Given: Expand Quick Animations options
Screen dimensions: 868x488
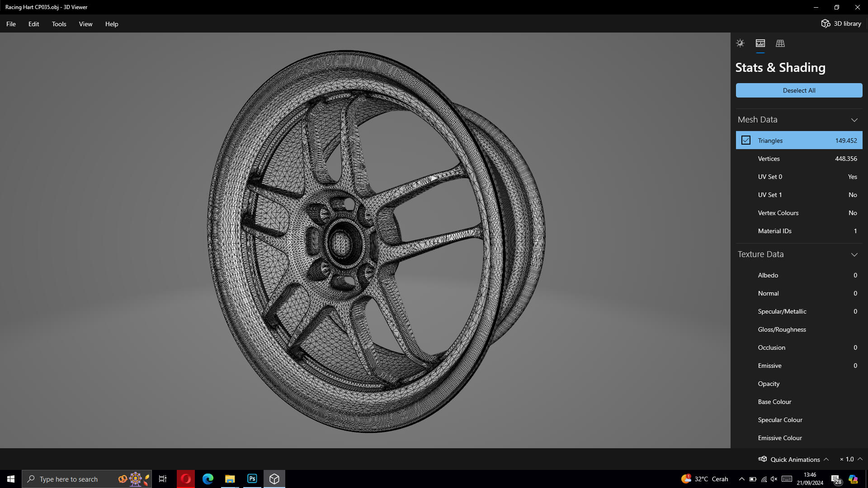Looking at the screenshot, I should click(826, 459).
